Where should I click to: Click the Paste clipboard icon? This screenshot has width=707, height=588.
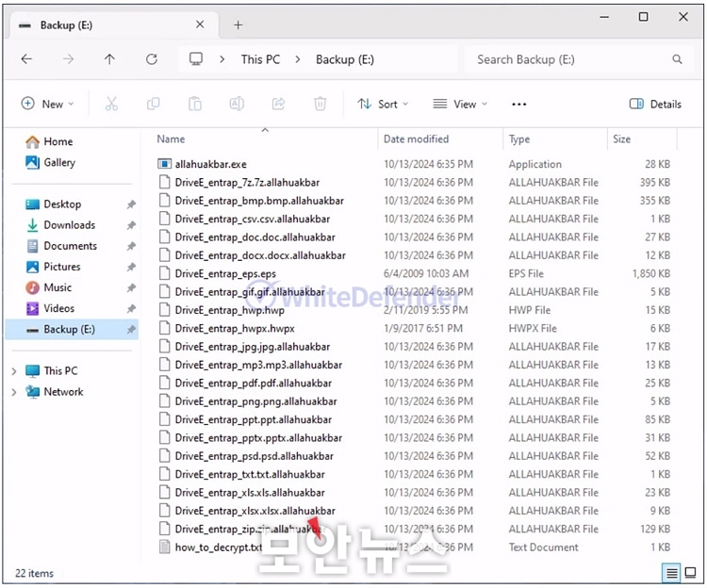click(x=195, y=105)
